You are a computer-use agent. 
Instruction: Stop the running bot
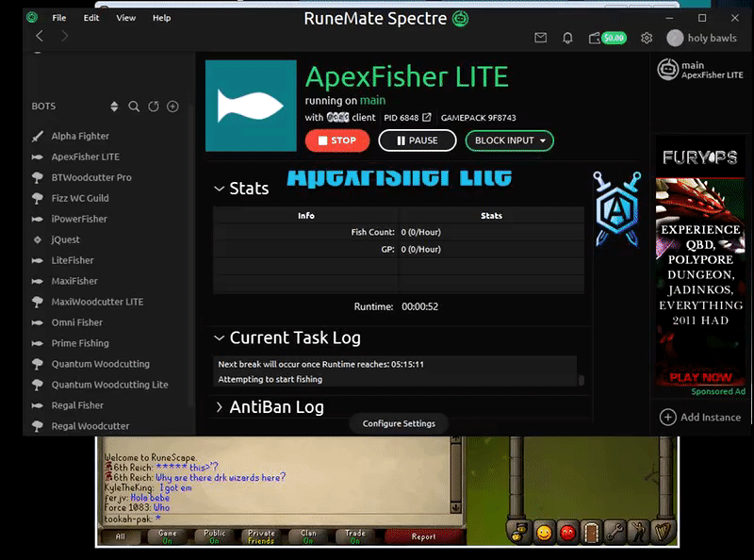[337, 140]
